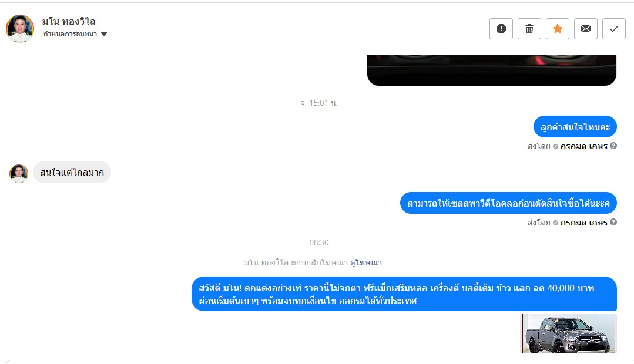The image size is (634, 364).
Task: Click the first กรกมล เกษร sender name
Action: point(584,146)
